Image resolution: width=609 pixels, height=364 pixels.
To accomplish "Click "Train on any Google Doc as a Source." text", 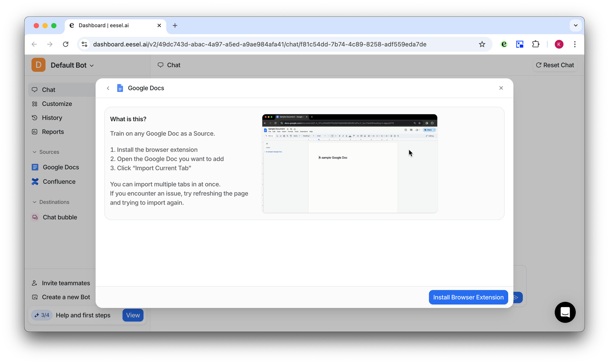I will point(162,133).
